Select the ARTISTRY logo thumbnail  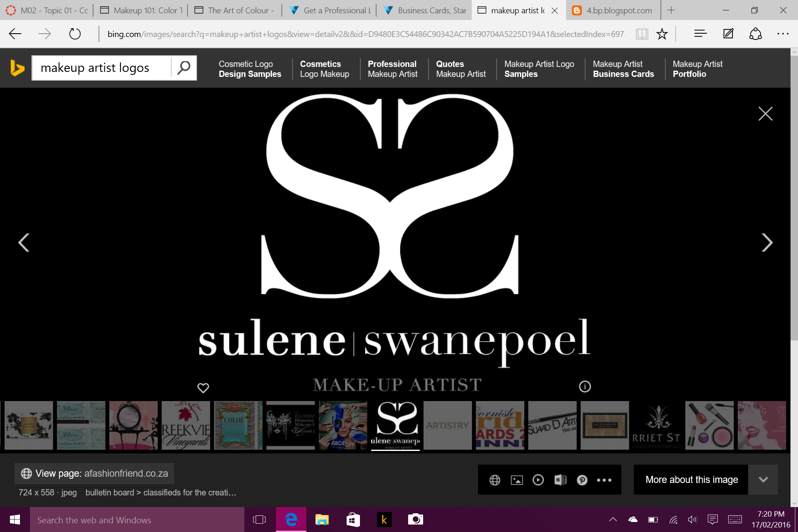(x=447, y=425)
